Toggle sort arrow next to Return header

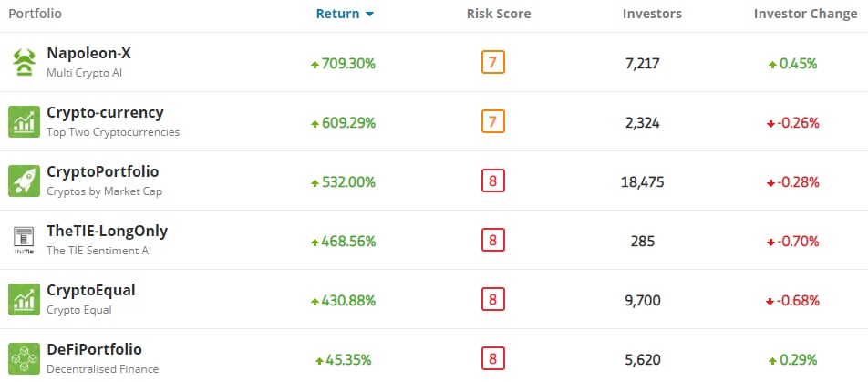click(x=369, y=15)
